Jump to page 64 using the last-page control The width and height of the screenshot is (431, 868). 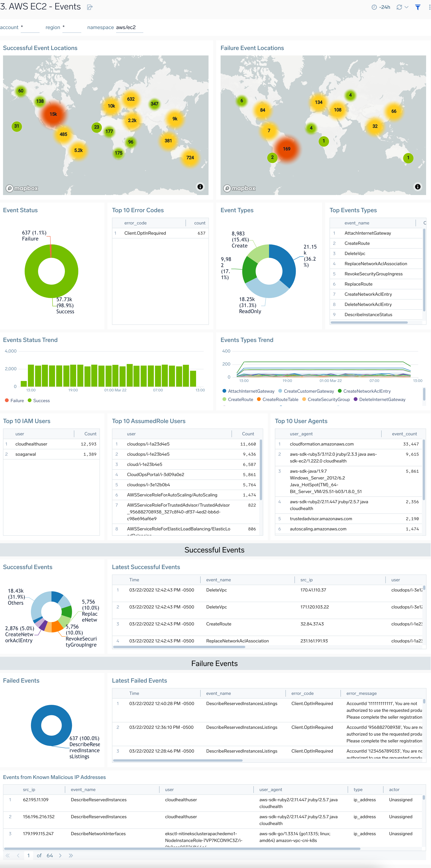tap(71, 856)
